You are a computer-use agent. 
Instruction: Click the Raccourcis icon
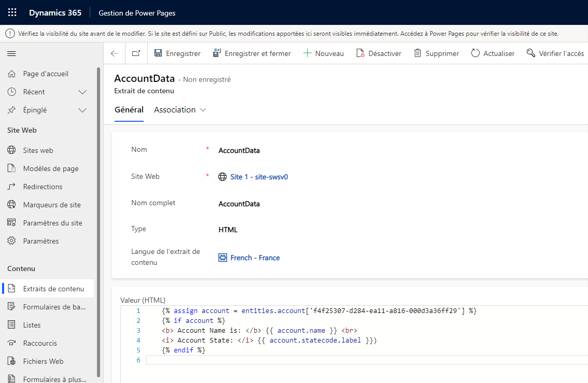click(x=11, y=343)
